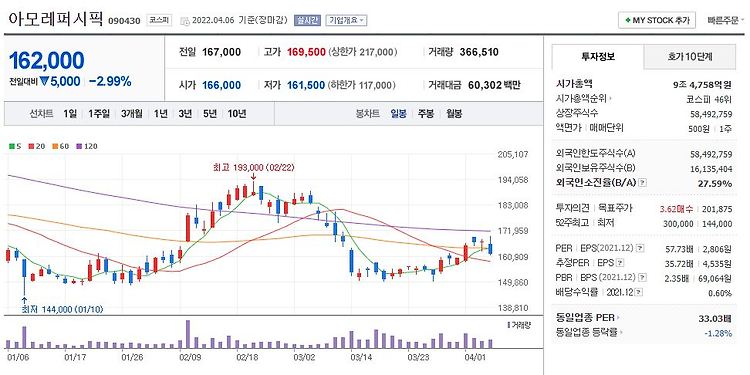Click the 목표주가 value 201,875
The width and height of the screenshot is (750, 375).
pos(717,209)
